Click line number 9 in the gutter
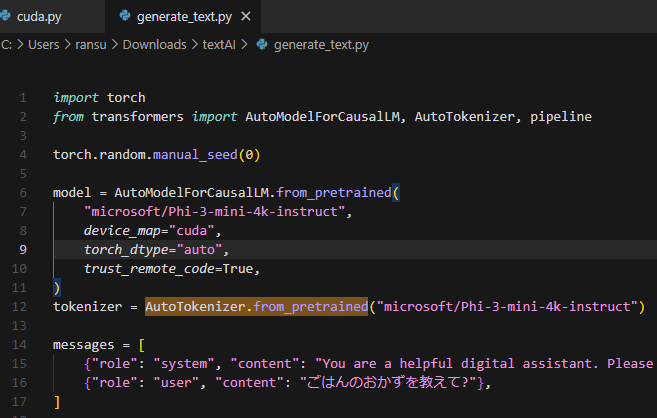 23,250
